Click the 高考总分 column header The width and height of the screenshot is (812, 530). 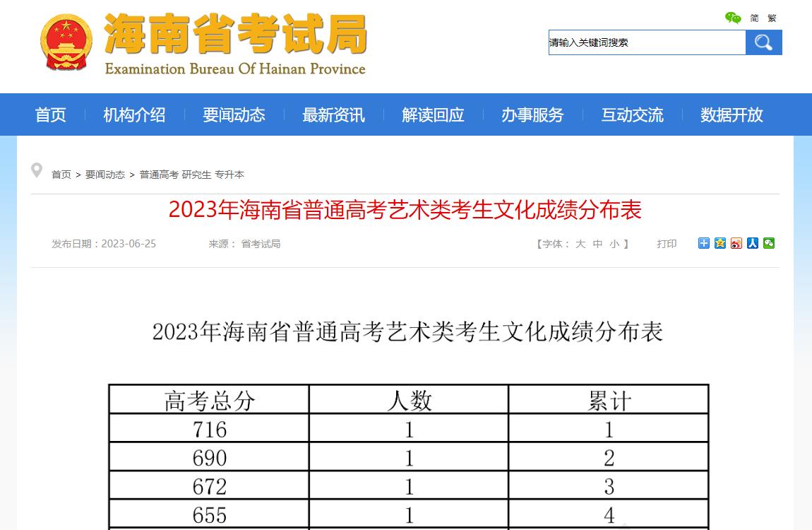point(209,401)
